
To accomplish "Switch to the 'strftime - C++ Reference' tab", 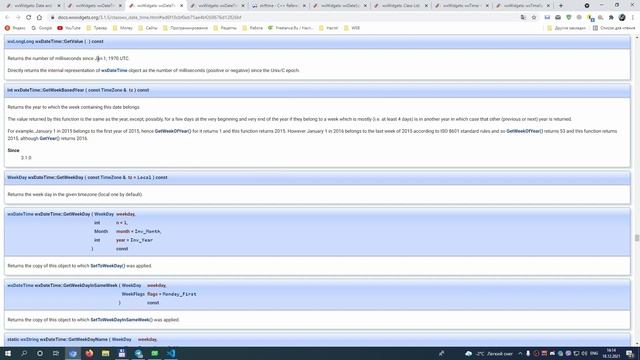I will point(279,6).
